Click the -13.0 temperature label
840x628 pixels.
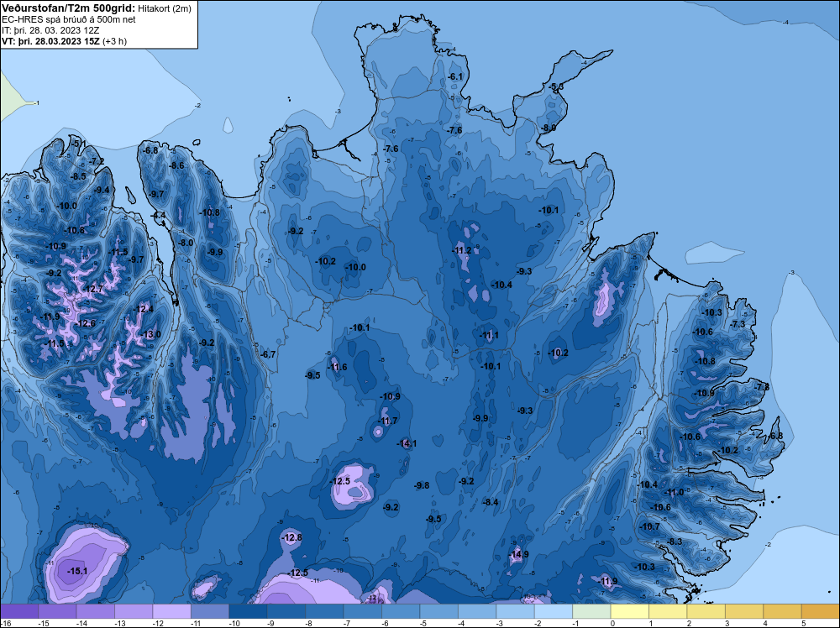(150, 335)
